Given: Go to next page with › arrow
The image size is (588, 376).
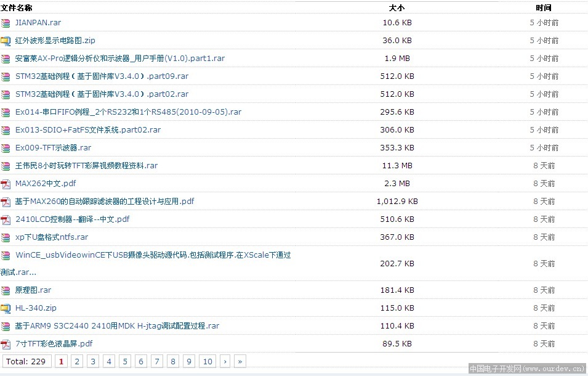Looking at the screenshot, I should (225, 361).
